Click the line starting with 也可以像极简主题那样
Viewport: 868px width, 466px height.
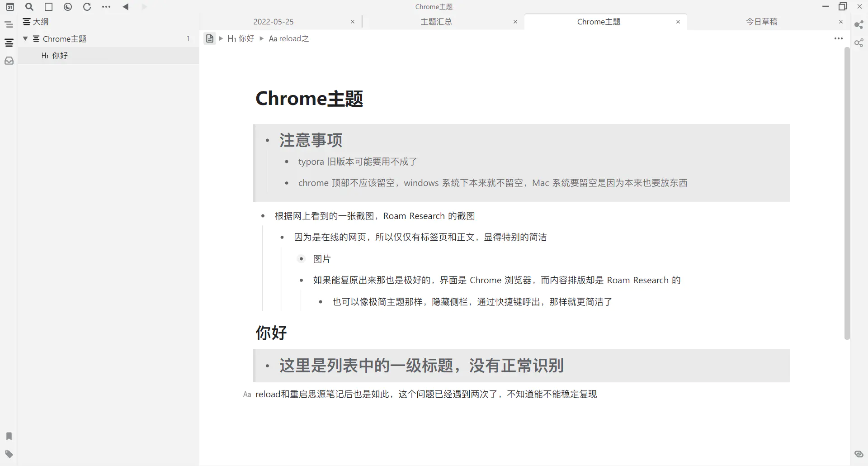pos(472,302)
